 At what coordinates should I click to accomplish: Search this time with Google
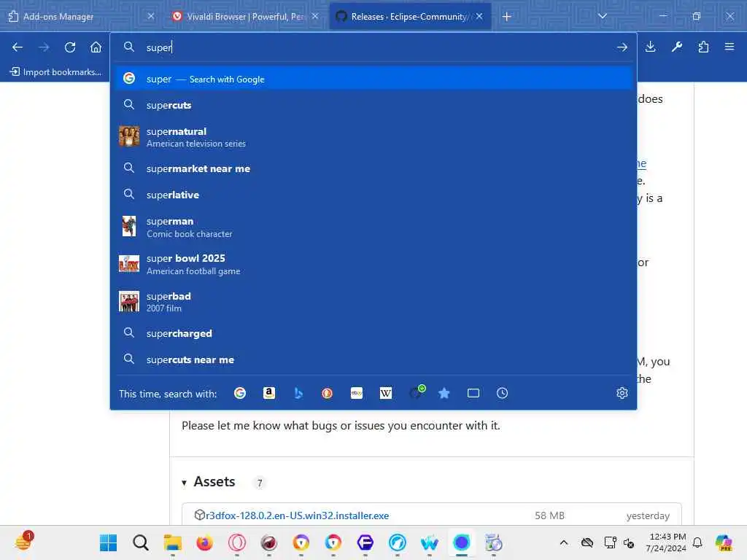tap(240, 393)
